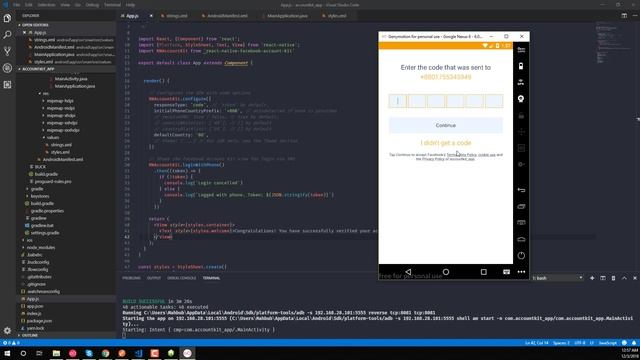Close the terminal panel

pyautogui.click(x=635, y=278)
